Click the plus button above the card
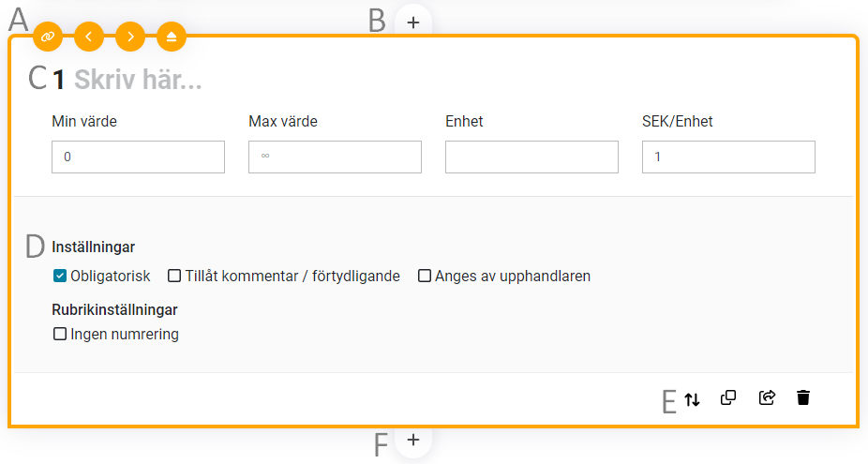Image resolution: width=868 pixels, height=464 pixels. pyautogui.click(x=413, y=22)
